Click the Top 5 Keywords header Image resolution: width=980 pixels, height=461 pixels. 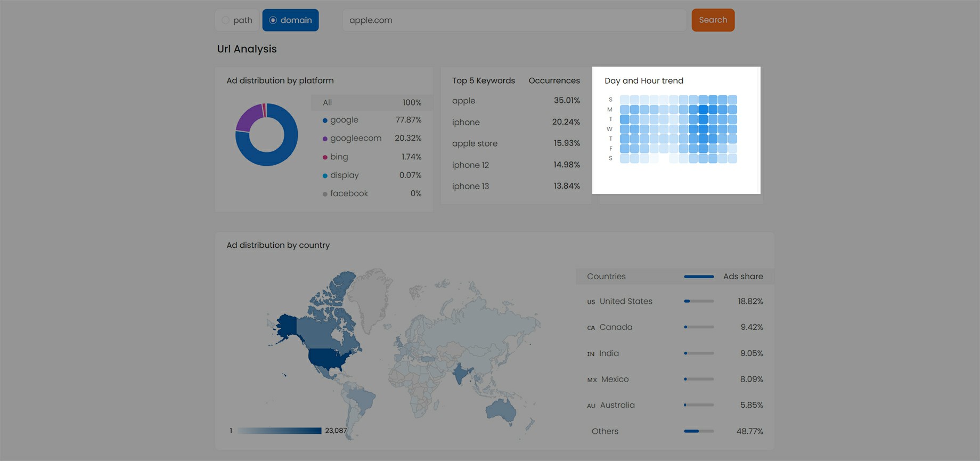484,80
